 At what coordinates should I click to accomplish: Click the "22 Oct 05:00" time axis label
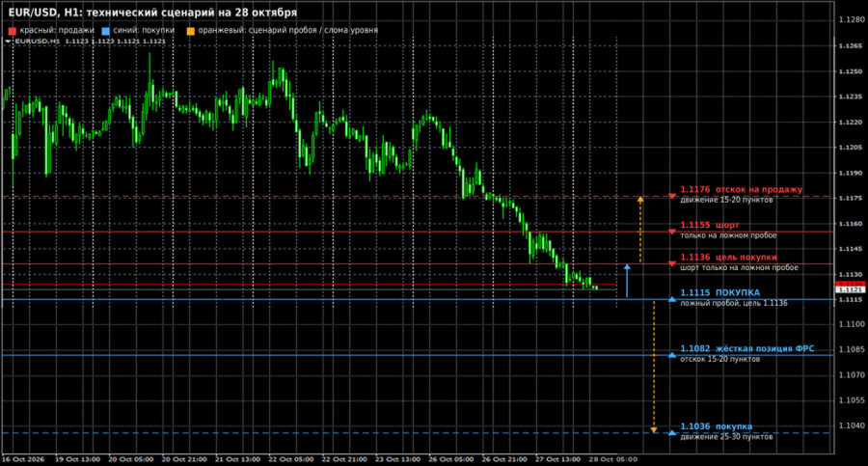click(291, 459)
